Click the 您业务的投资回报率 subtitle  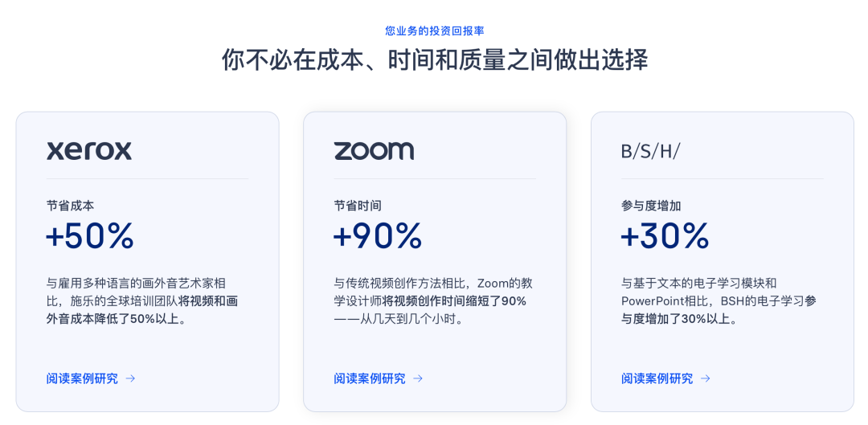pyautogui.click(x=434, y=31)
